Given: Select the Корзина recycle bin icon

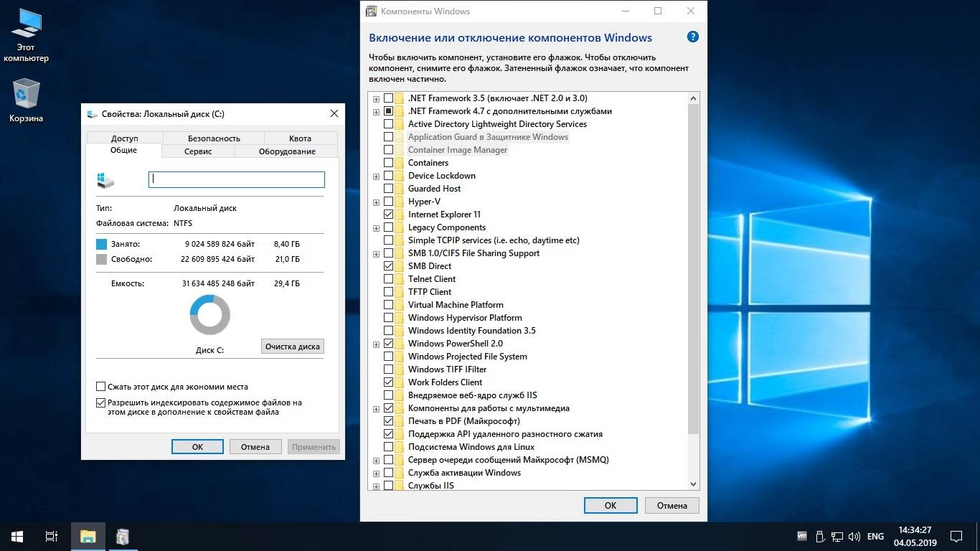Looking at the screenshot, I should tap(27, 100).
